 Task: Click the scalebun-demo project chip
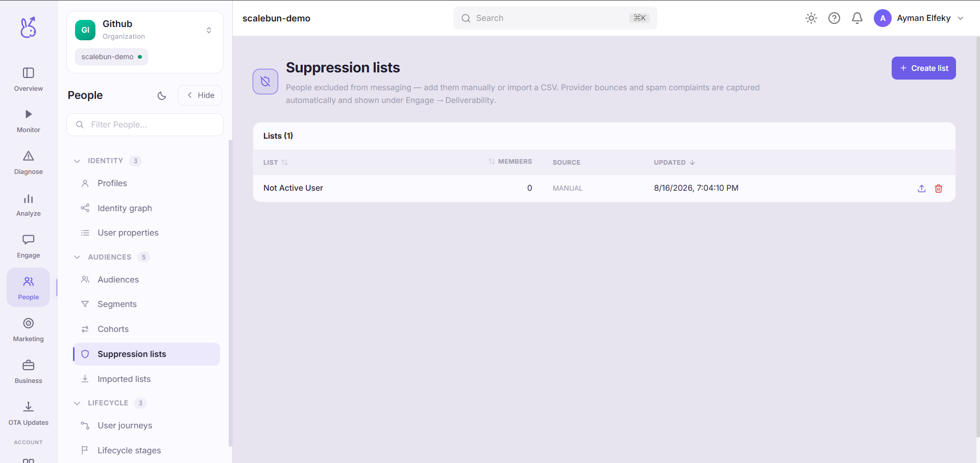tap(111, 57)
